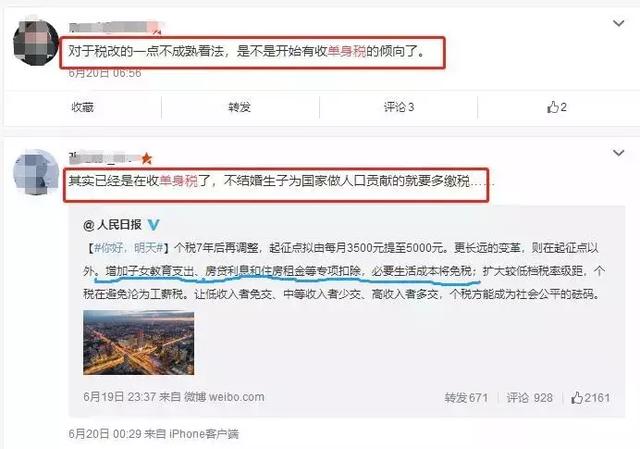Open the 微博 weibo.com source link

click(224, 397)
